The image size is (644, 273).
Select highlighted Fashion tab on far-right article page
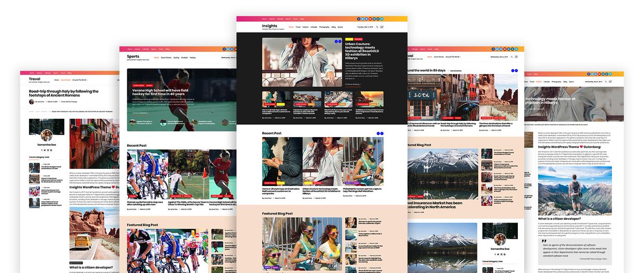(539, 82)
